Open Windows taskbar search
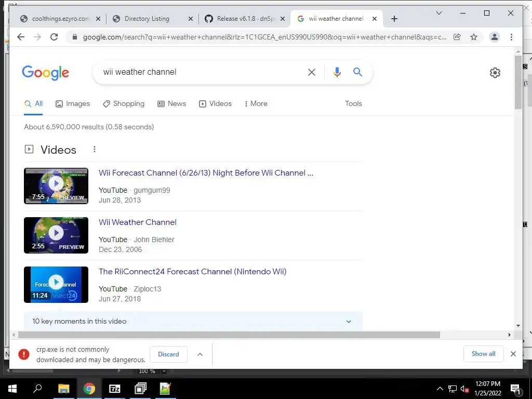 (37, 389)
